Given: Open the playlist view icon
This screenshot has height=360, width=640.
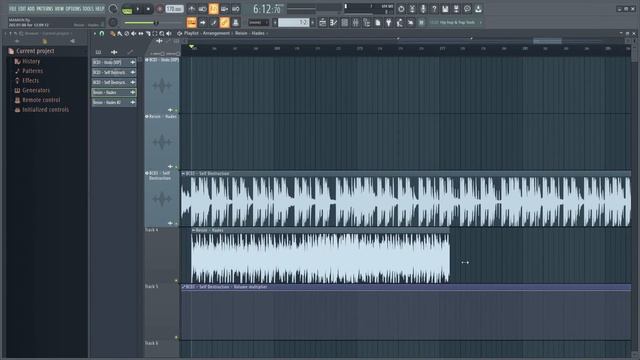Looking at the screenshot, I should [322, 22].
